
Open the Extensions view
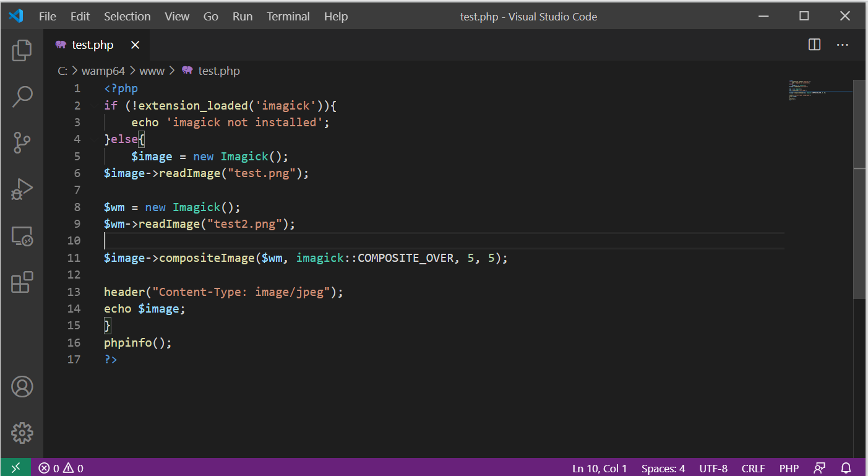click(x=22, y=282)
